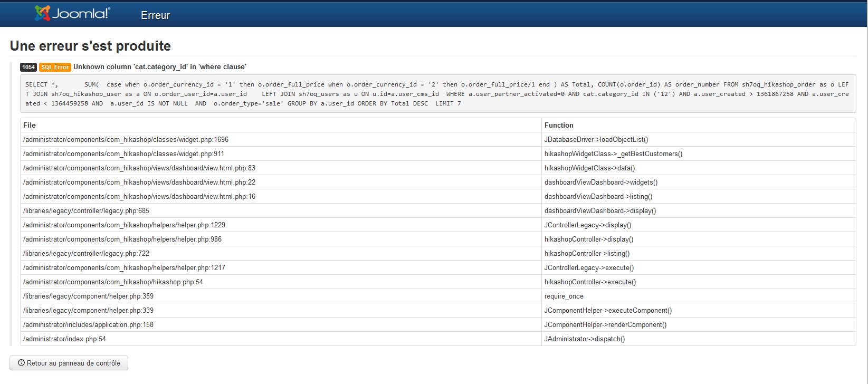Screen dimensions: 868x384
Task: Click JAdministrator->dispatch() function cell
Action: pos(699,339)
